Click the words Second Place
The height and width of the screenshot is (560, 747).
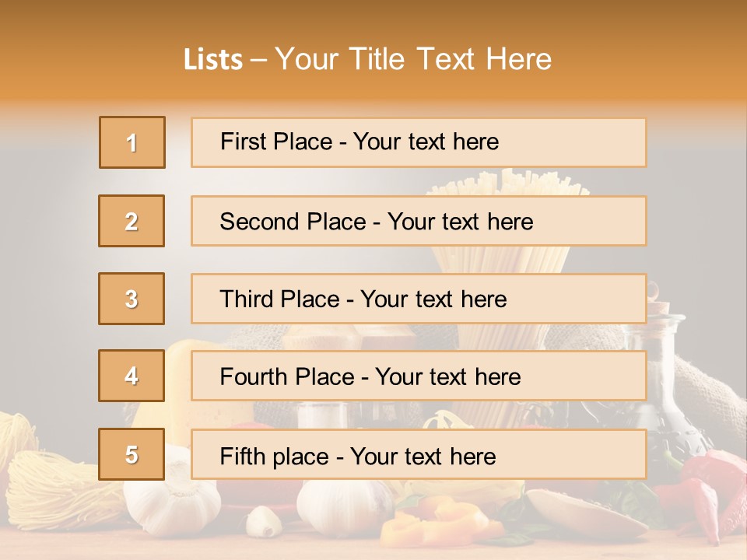pyautogui.click(x=293, y=222)
